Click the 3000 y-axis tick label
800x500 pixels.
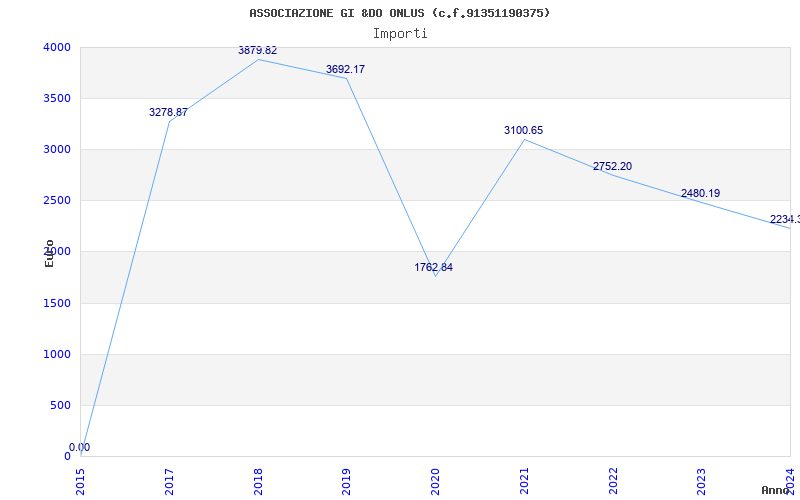57,149
